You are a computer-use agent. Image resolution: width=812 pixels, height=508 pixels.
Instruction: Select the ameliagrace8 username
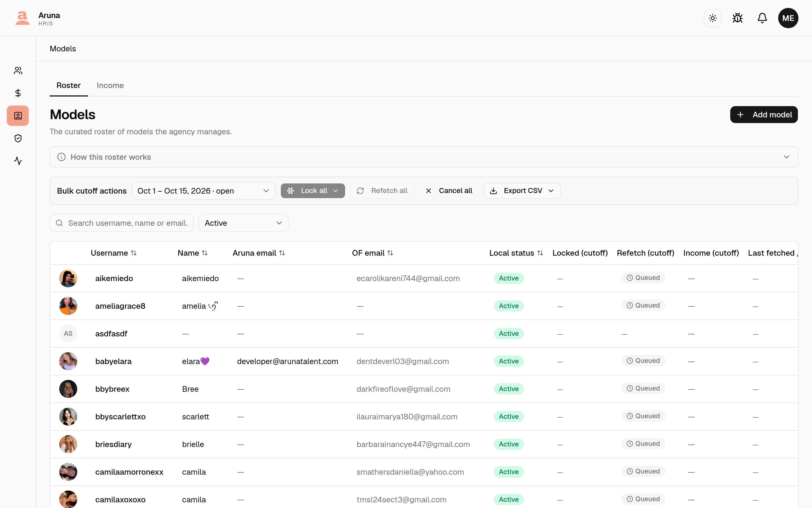coord(120,306)
